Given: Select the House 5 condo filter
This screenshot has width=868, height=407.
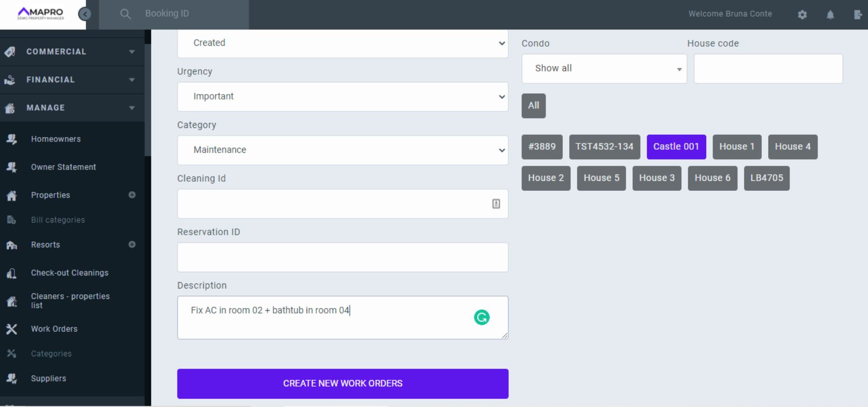Looking at the screenshot, I should tap(601, 178).
